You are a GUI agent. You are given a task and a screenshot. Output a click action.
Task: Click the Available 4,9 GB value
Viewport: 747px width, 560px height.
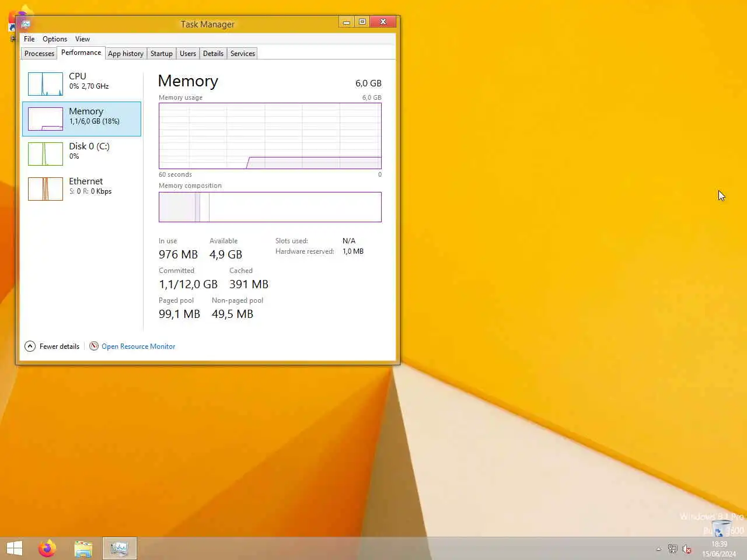(x=226, y=254)
